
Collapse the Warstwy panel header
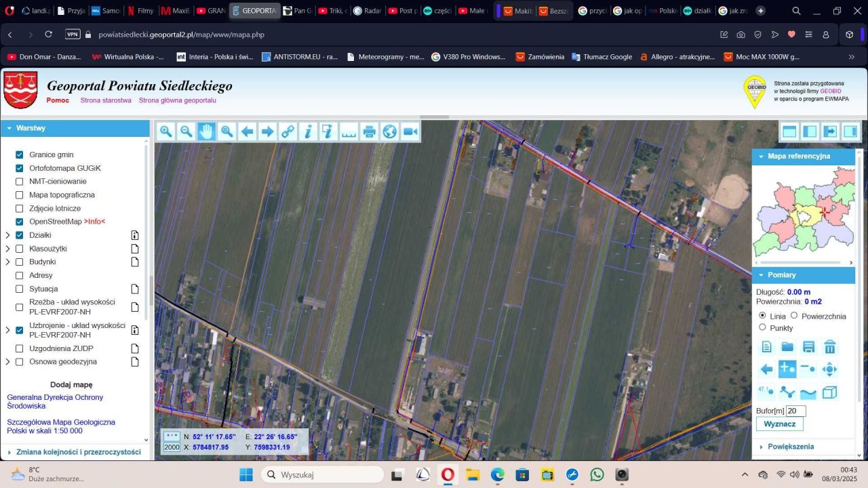pyautogui.click(x=31, y=128)
